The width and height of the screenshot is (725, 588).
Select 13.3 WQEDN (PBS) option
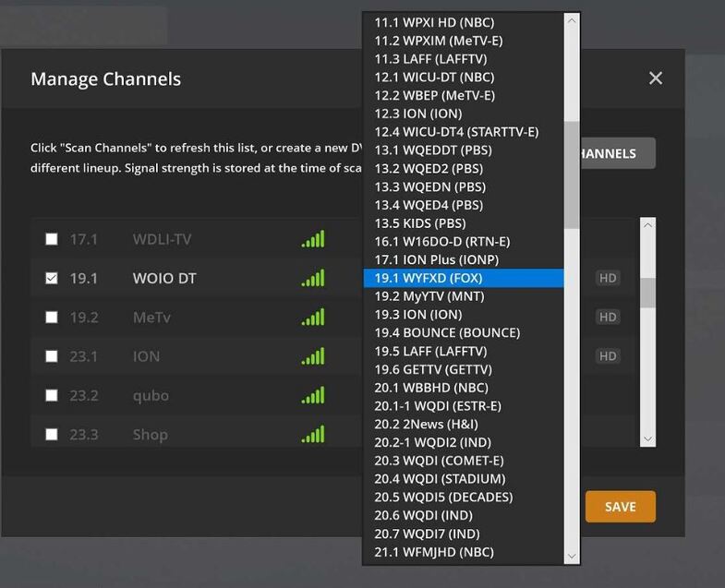(464, 186)
